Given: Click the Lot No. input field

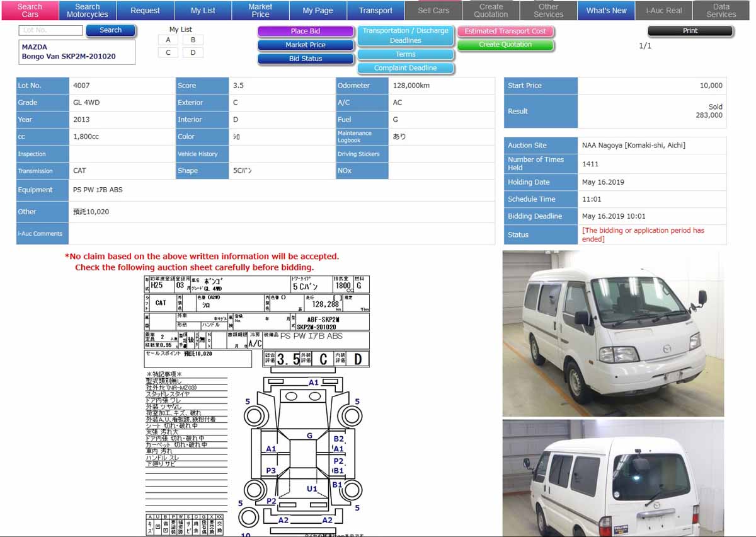Looking at the screenshot, I should pyautogui.click(x=51, y=30).
